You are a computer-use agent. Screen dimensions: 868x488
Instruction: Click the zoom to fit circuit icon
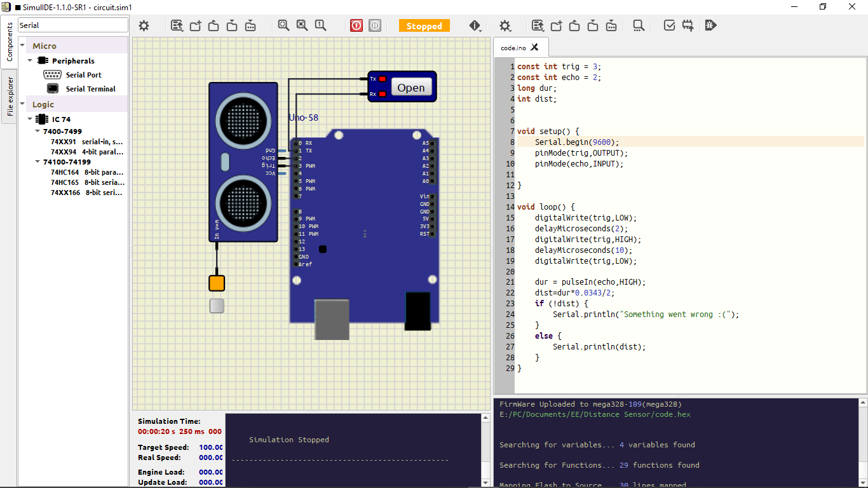(283, 25)
